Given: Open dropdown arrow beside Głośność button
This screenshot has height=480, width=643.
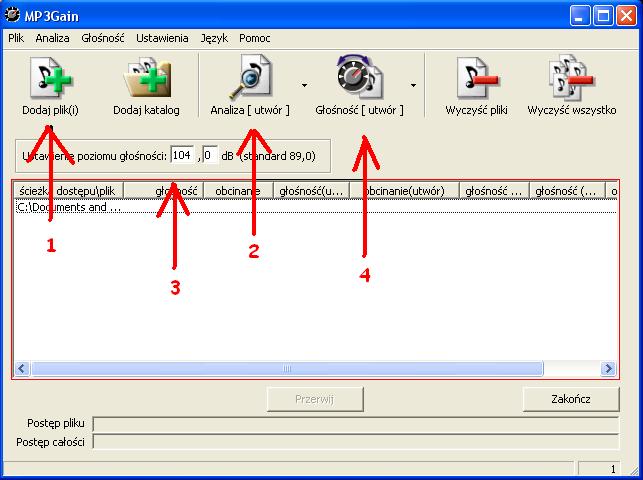Looking at the screenshot, I should 413,85.
